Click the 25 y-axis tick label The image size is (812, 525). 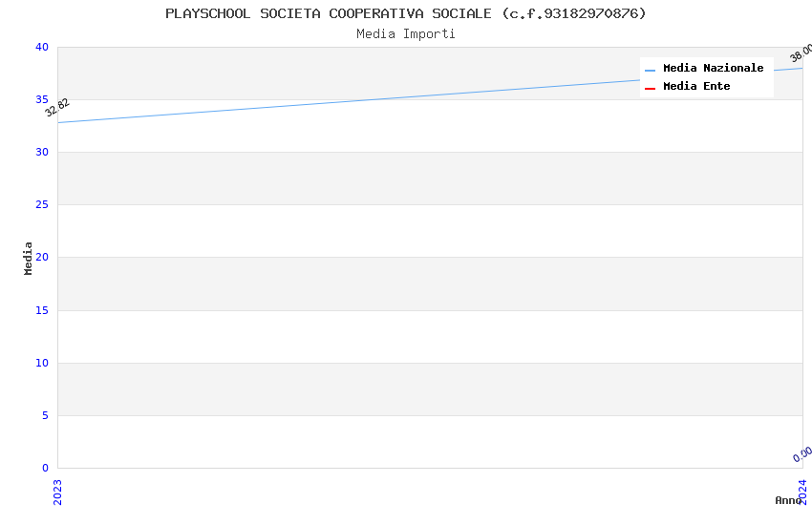[41, 205]
